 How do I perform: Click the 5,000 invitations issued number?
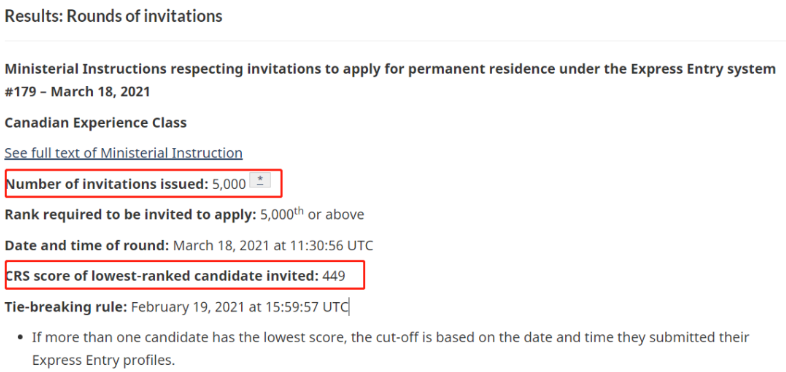[229, 184]
